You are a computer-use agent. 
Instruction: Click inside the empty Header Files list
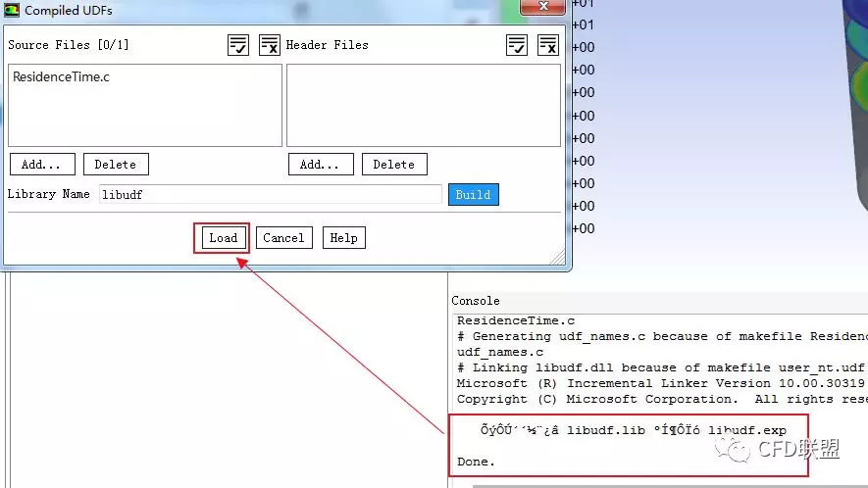[x=423, y=106]
